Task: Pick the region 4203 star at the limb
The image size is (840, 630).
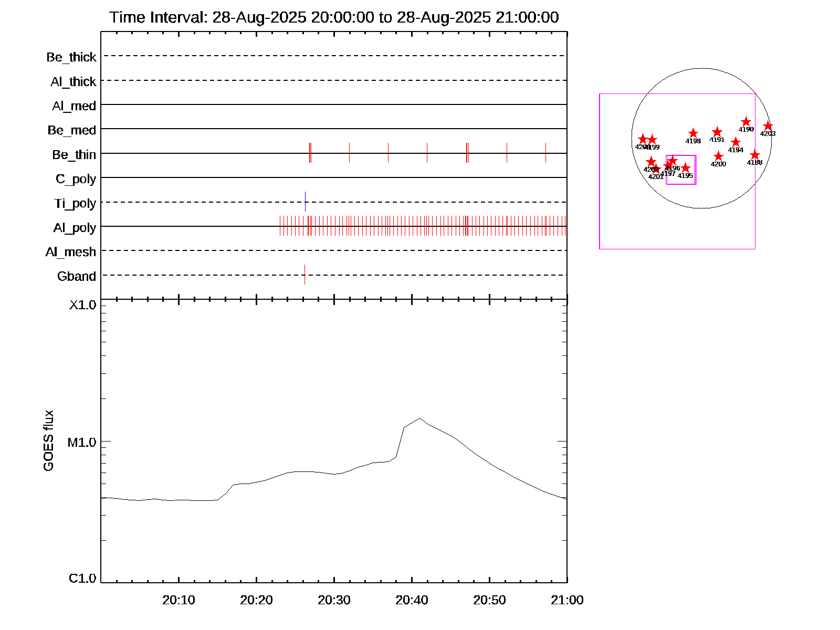Action: pyautogui.click(x=768, y=126)
